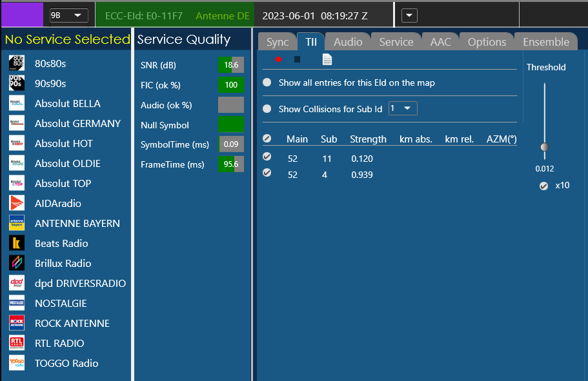Viewport: 588px width, 381px height.
Task: Uncheck the TII entry with Sub 11
Action: 267,157
